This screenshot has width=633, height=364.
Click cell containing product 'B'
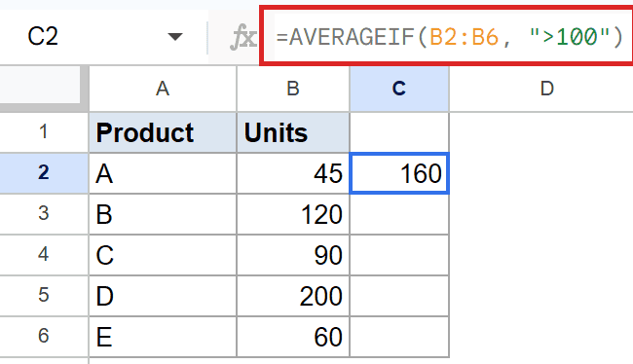point(163,214)
